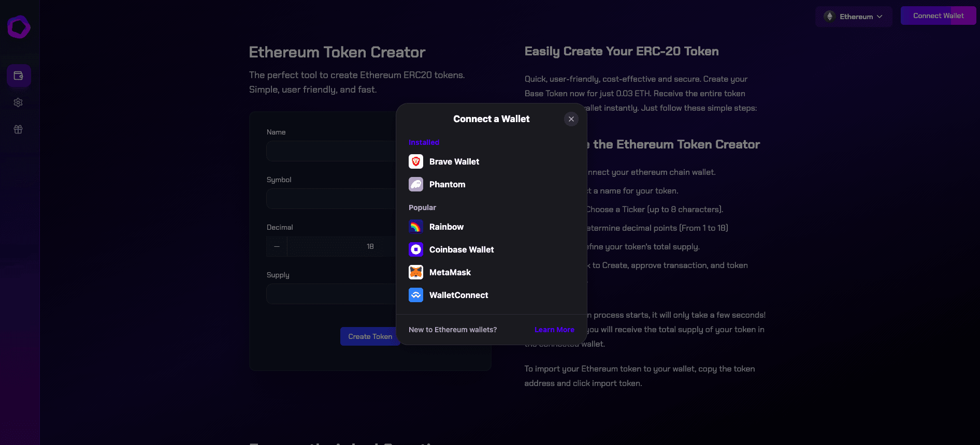The height and width of the screenshot is (445, 980).
Task: Choose Coinbase Wallet option
Action: pos(491,250)
